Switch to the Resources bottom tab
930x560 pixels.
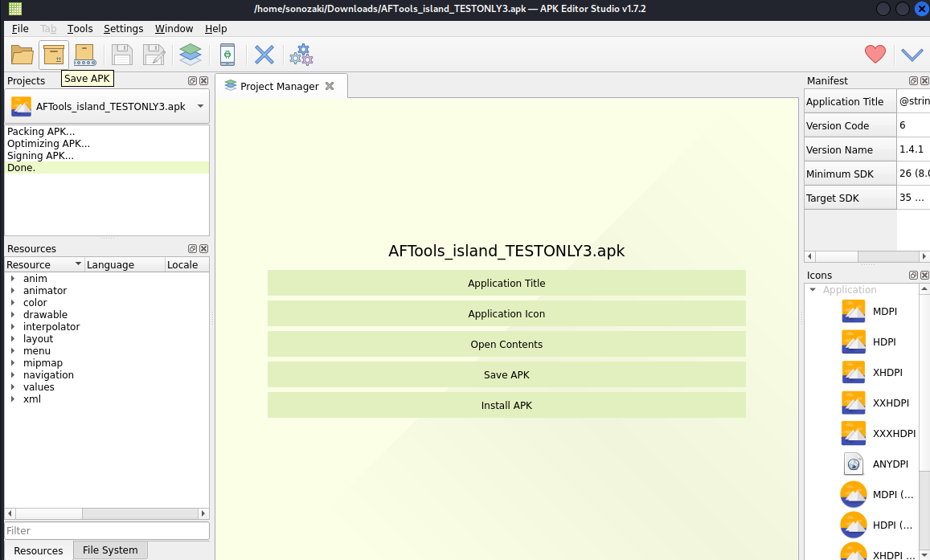tap(39, 550)
